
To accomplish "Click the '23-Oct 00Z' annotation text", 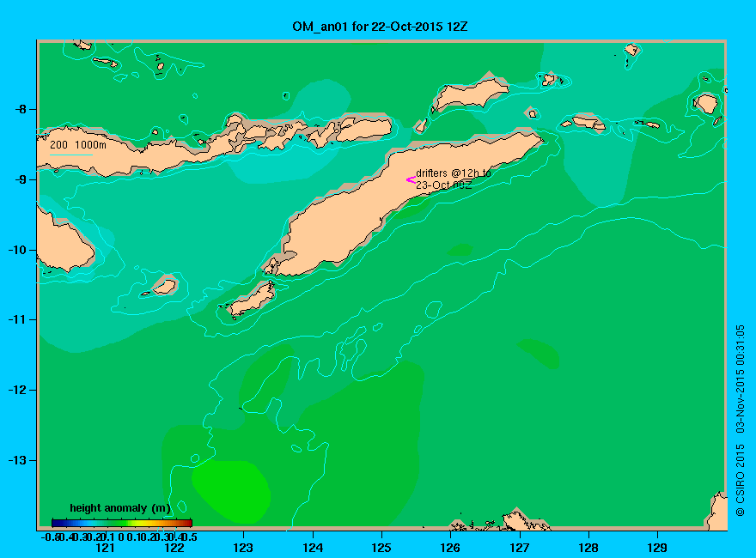I will (x=444, y=185).
